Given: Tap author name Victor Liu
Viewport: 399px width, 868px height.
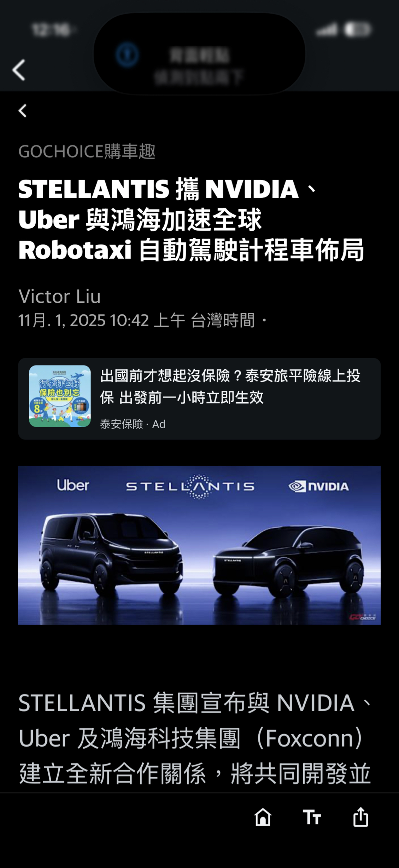Looking at the screenshot, I should pos(60,296).
